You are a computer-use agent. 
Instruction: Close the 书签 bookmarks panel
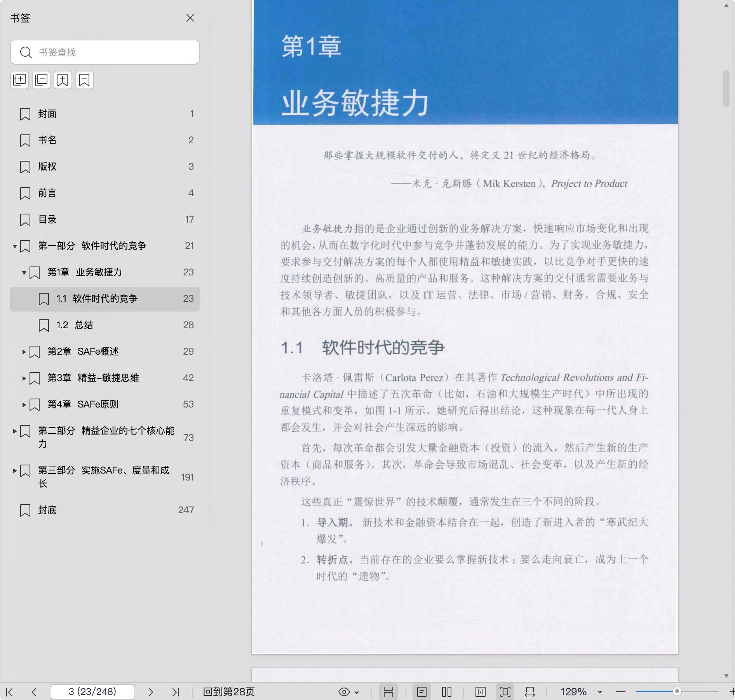(190, 18)
